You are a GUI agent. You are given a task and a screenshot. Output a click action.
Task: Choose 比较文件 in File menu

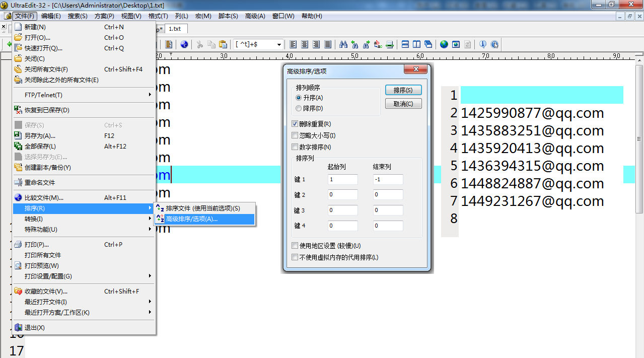(x=84, y=197)
